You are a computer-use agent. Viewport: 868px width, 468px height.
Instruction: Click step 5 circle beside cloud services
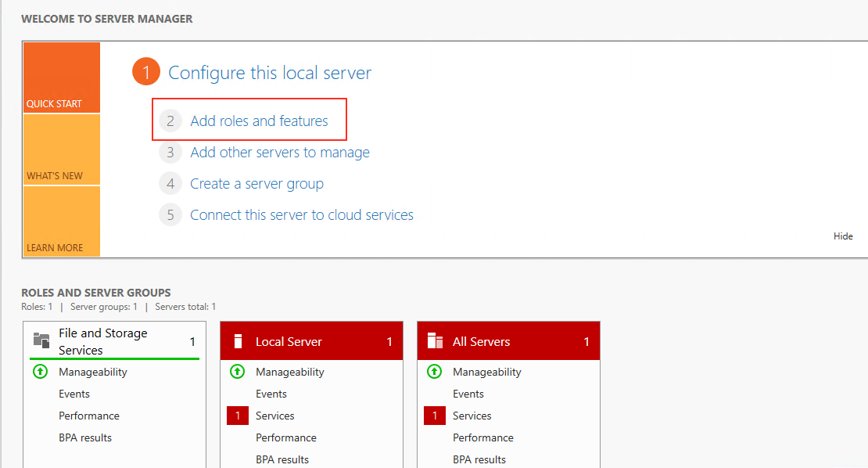coord(170,215)
